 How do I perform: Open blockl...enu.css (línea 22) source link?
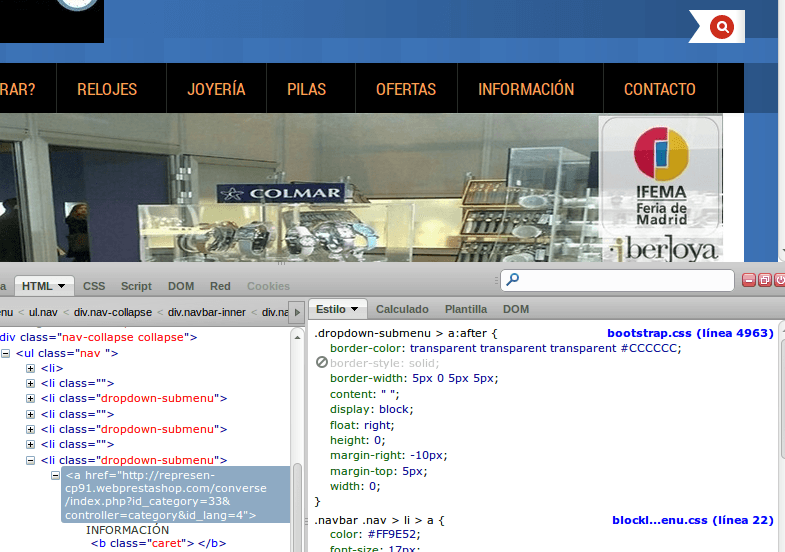click(x=693, y=520)
